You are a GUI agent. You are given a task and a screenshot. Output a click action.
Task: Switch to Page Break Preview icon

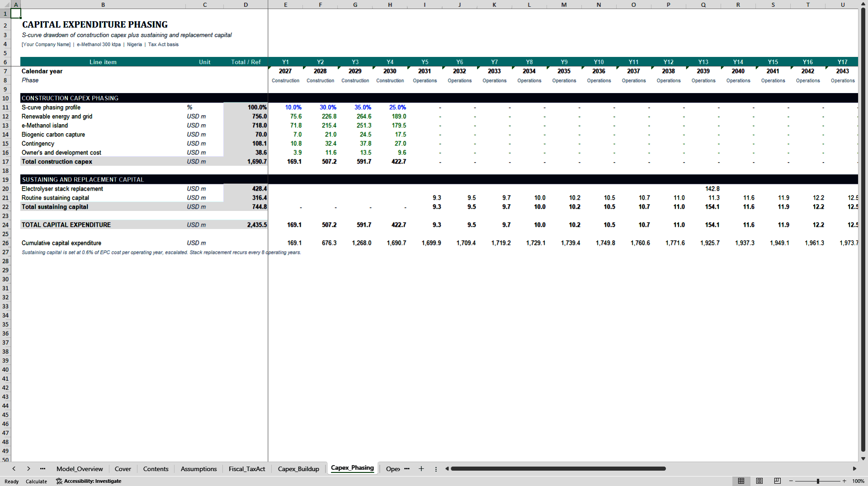pos(778,481)
